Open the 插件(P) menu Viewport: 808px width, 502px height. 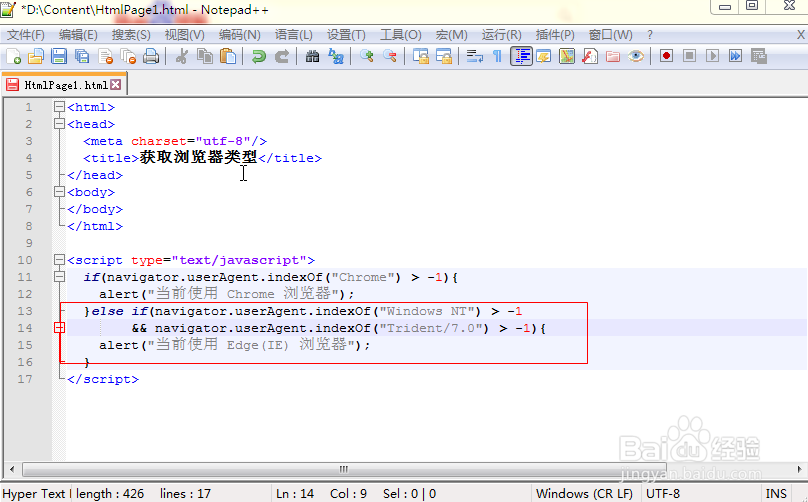(x=555, y=35)
